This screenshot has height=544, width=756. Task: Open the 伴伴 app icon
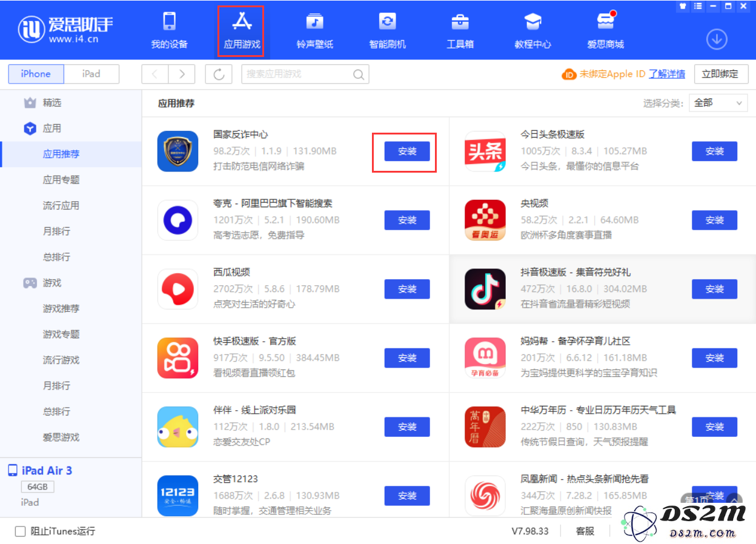[178, 427]
